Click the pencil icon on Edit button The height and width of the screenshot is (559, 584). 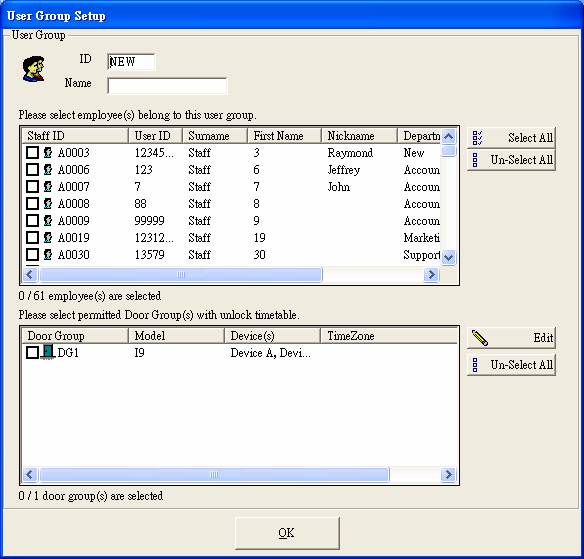tap(480, 338)
